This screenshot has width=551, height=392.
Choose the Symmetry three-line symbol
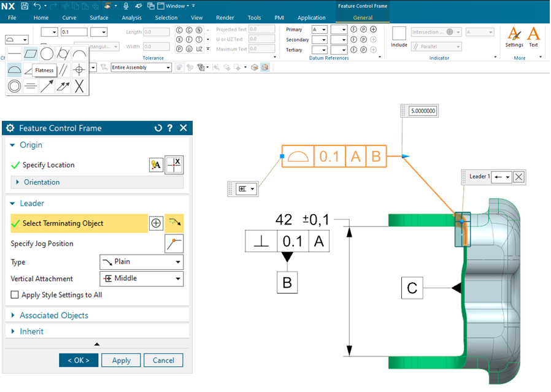click(x=31, y=86)
